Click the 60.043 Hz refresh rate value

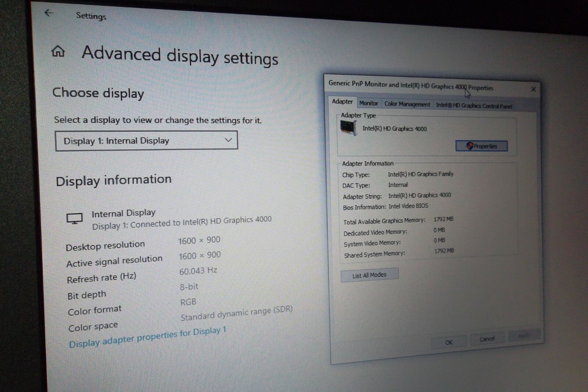click(x=198, y=271)
